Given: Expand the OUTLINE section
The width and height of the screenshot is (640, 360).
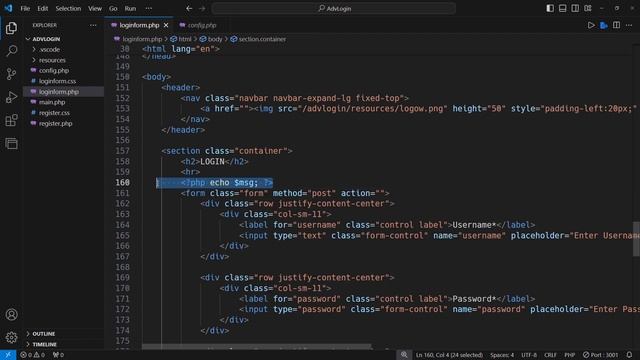Looking at the screenshot, I should [x=43, y=334].
